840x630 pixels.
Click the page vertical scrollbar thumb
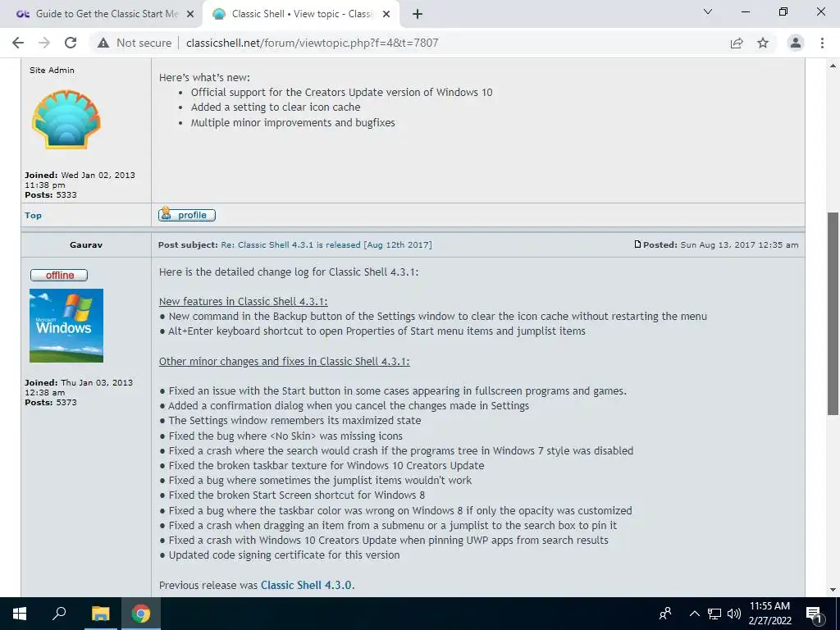point(833,313)
